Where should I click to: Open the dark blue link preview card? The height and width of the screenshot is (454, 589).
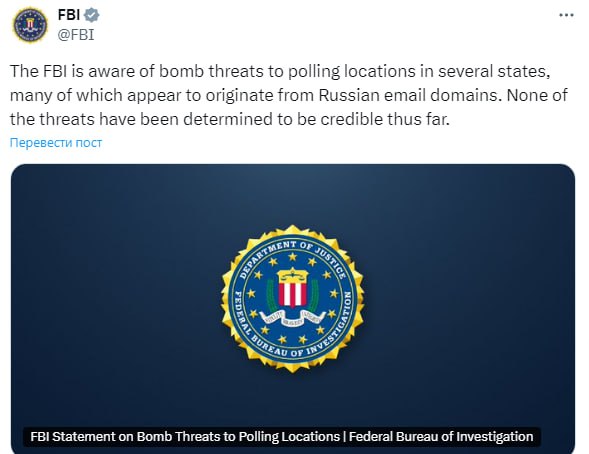pyautogui.click(x=293, y=309)
